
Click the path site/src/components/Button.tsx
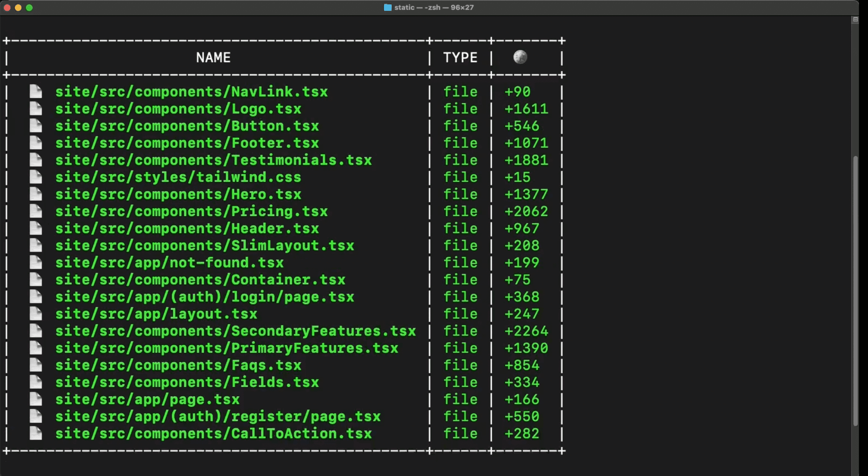pyautogui.click(x=187, y=126)
